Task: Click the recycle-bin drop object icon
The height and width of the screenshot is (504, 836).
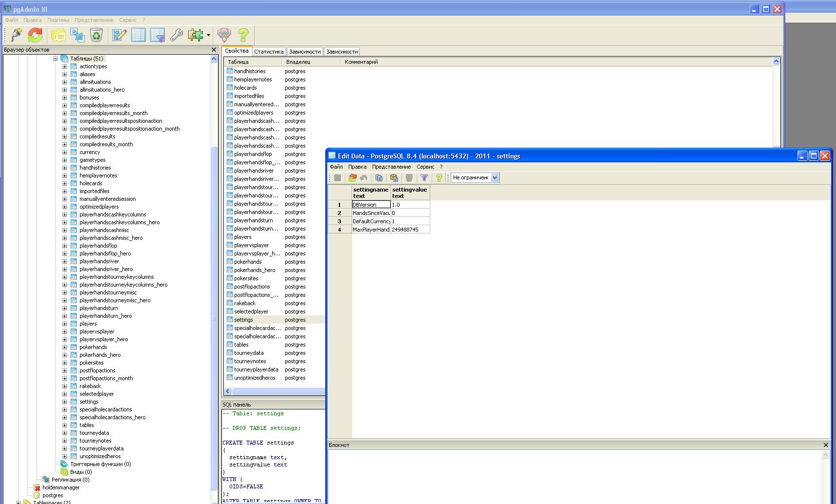Action: click(97, 35)
